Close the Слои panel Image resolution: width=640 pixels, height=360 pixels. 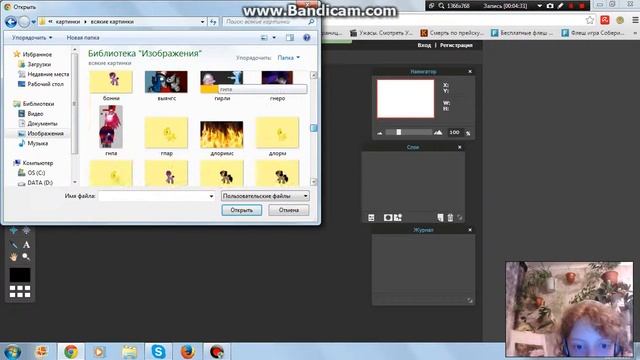[x=460, y=147]
